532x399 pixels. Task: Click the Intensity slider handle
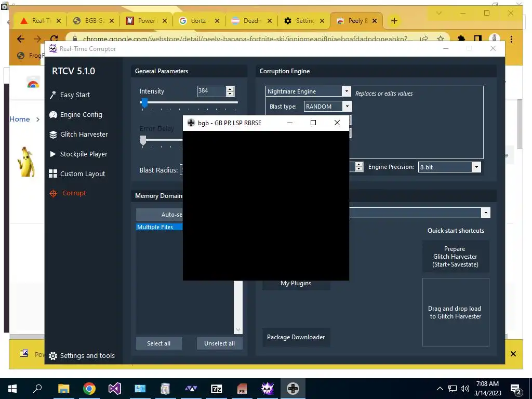pos(144,103)
